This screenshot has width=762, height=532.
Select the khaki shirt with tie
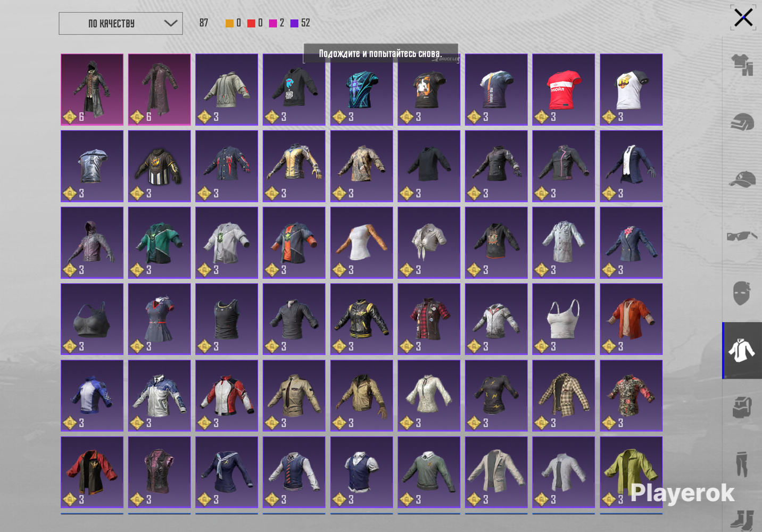pos(294,396)
